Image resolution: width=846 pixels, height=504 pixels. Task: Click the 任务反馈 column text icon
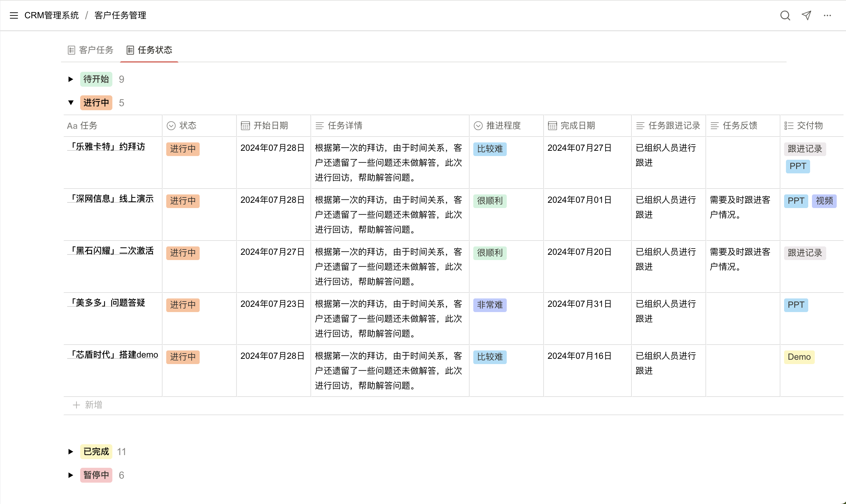click(x=715, y=126)
